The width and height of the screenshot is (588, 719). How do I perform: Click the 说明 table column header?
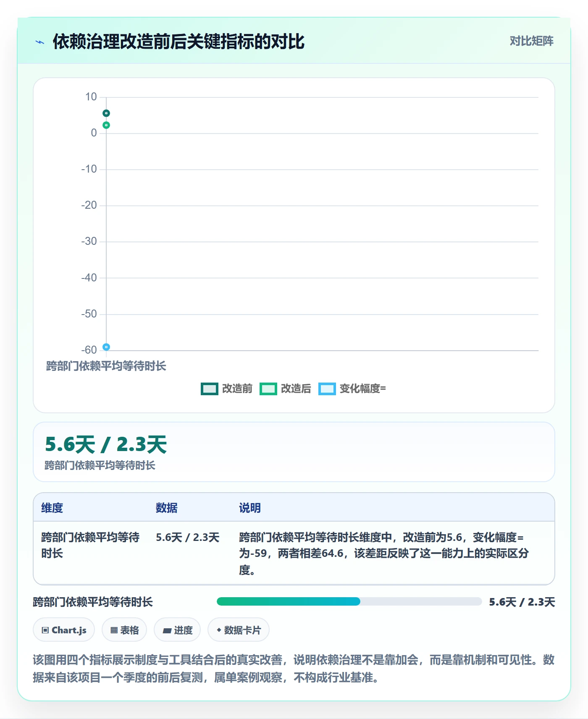250,508
